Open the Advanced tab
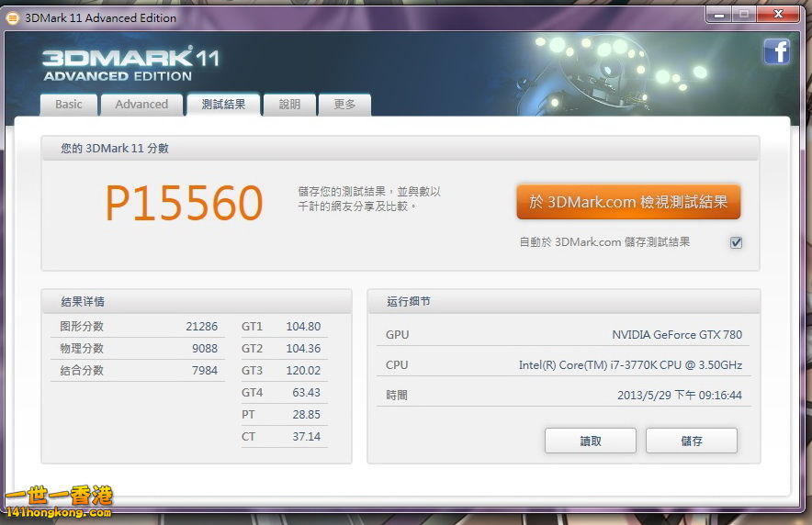 click(141, 105)
